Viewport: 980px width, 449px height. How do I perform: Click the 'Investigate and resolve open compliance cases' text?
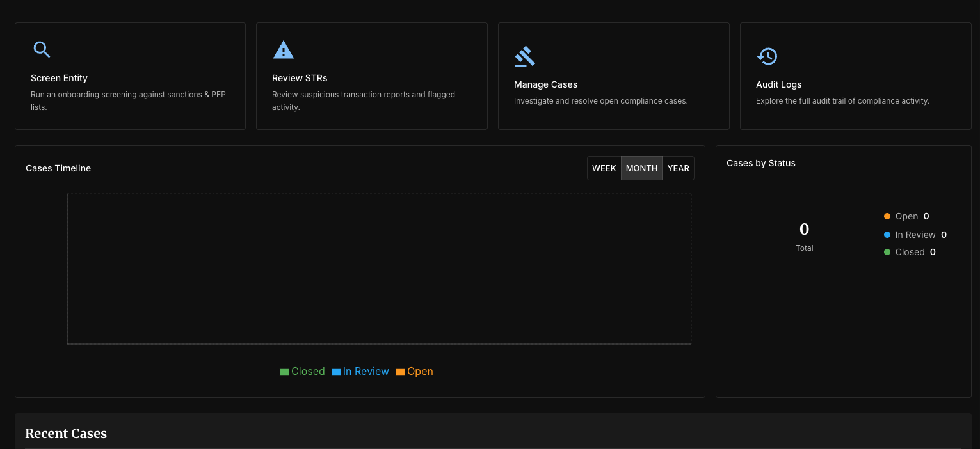[601, 101]
